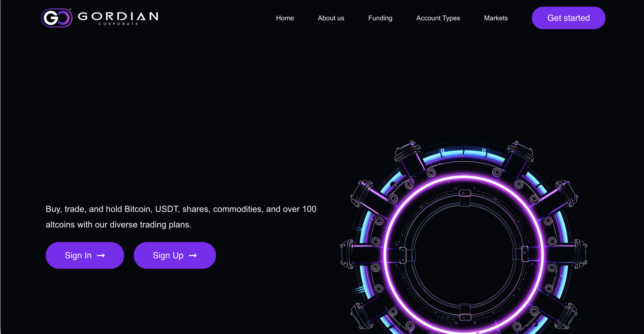The image size is (644, 334).
Task: Browse the Markets section
Action: coord(496,18)
